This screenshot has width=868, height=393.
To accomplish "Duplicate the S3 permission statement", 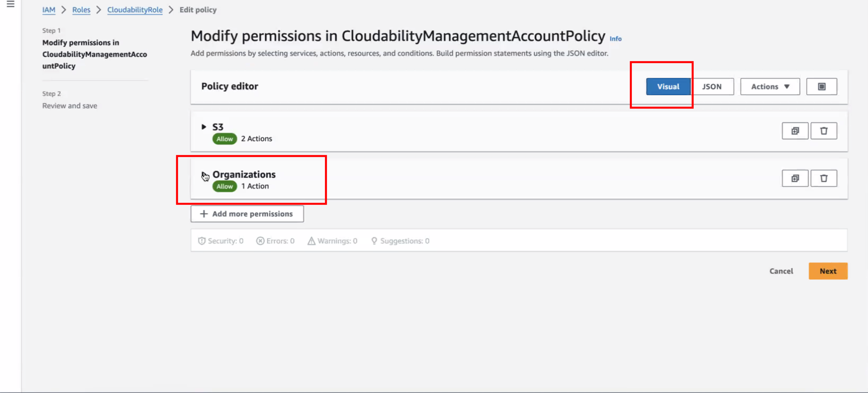I will coord(795,131).
